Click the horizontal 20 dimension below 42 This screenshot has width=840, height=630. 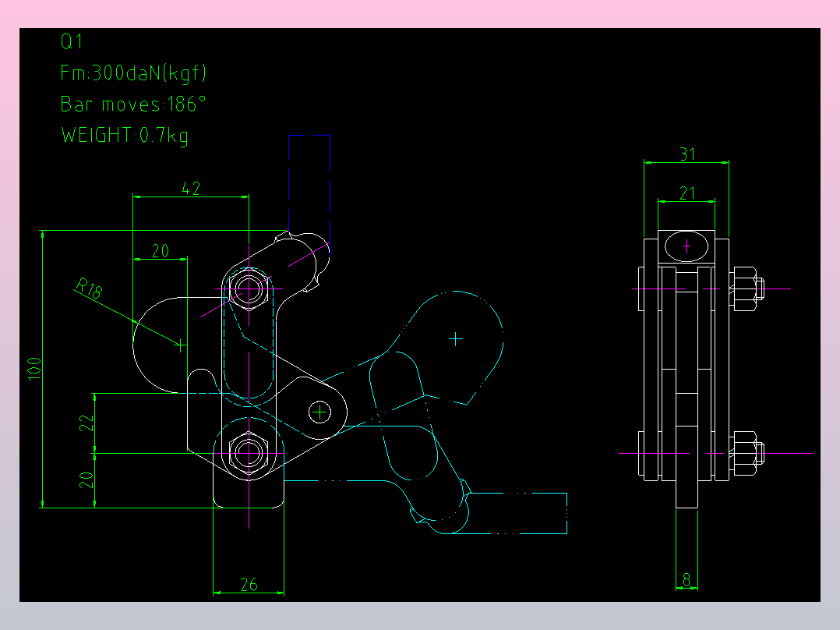(x=161, y=251)
